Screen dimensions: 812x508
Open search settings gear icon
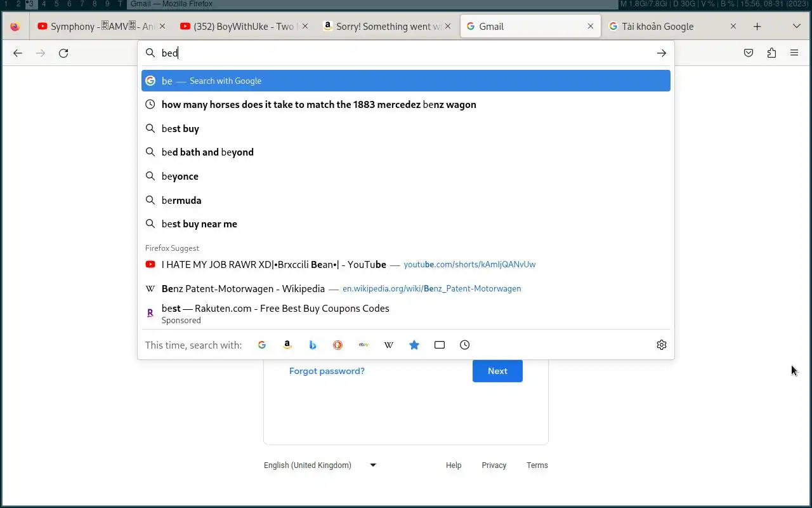662,345
